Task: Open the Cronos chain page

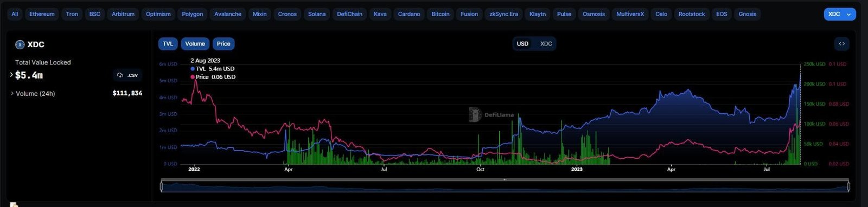Action: tap(288, 14)
